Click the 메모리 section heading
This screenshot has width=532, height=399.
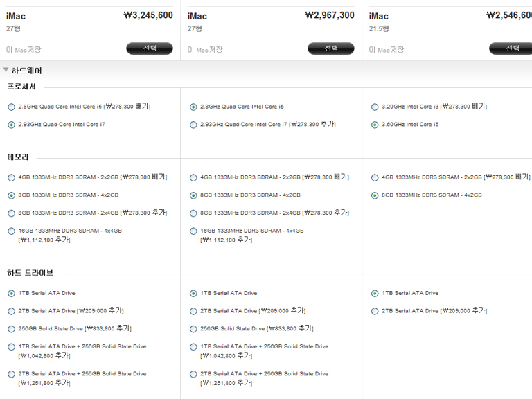[x=17, y=157]
